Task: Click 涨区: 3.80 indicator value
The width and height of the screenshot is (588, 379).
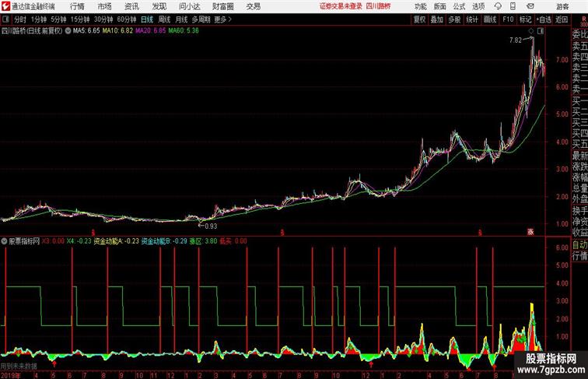Action: coord(203,241)
